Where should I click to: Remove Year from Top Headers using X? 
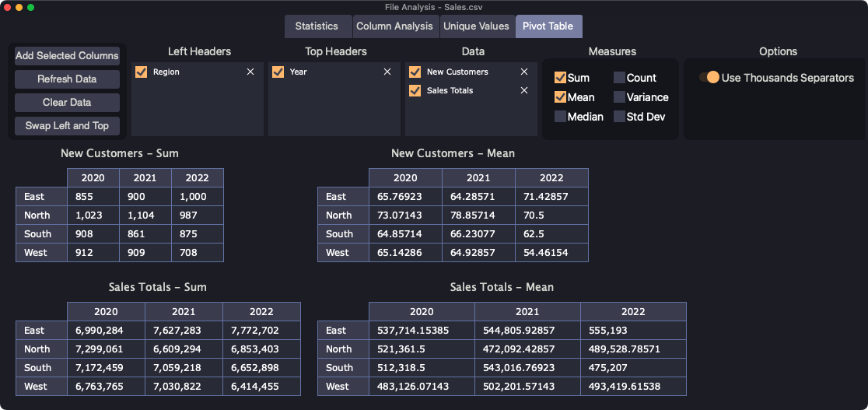tap(387, 72)
